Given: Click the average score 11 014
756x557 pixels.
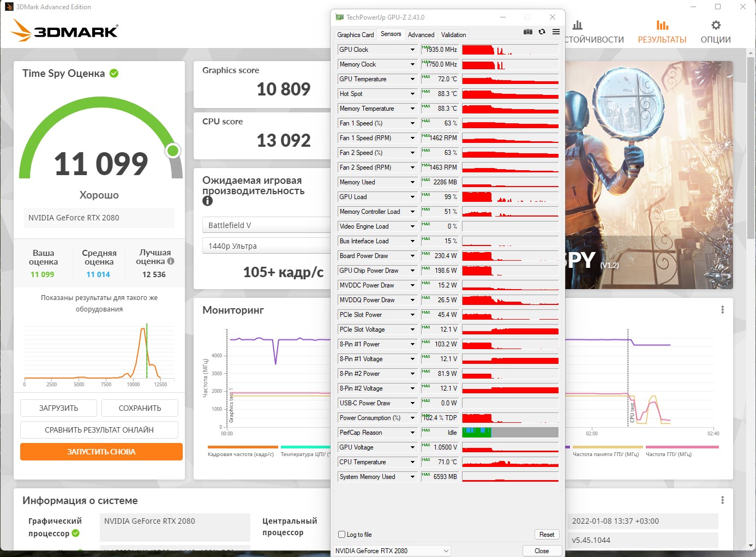Looking at the screenshot, I should [98, 274].
